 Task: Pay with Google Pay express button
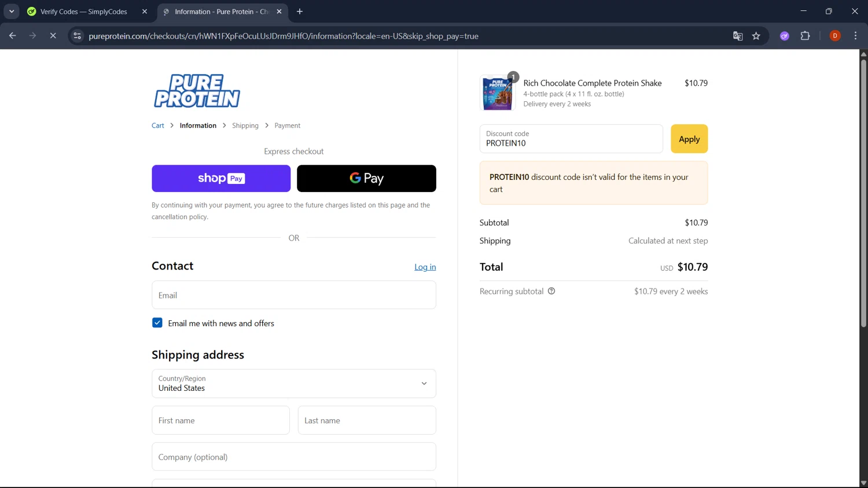pos(366,178)
